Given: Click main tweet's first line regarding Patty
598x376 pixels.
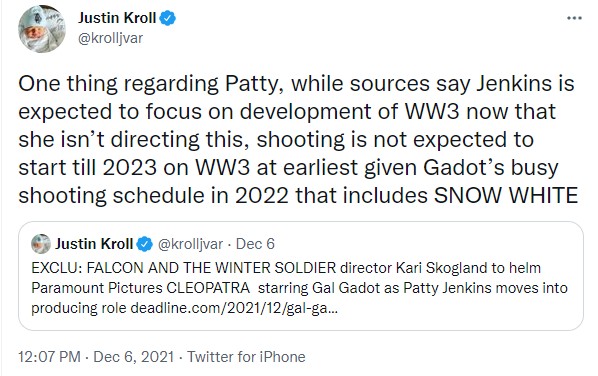Looking at the screenshot, I should pyautogui.click(x=296, y=84).
